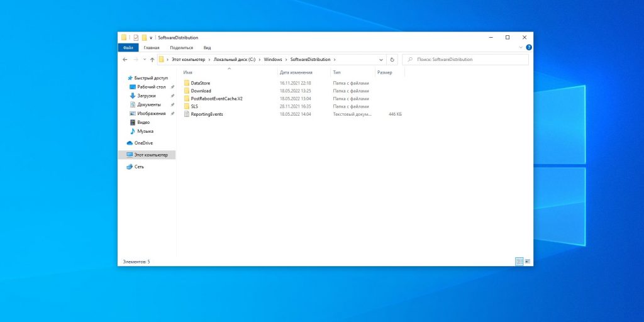This screenshot has width=644, height=322.
Task: Expand chevron after SoftwareDistribution breadcrumb
Action: coord(335,60)
